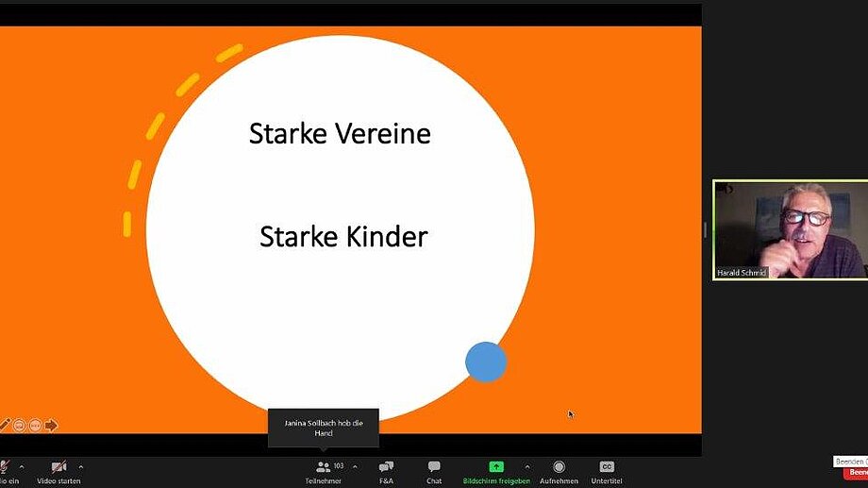Start video with the camera icon

(x=58, y=466)
